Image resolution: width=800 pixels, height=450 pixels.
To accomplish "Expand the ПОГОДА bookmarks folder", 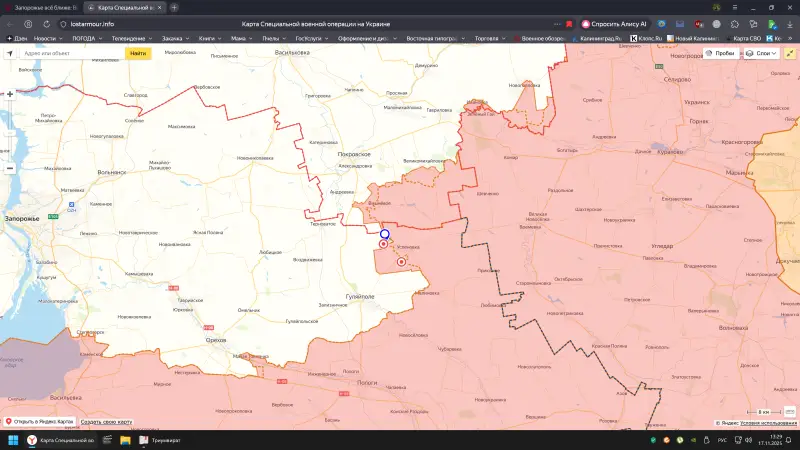I will click(85, 38).
